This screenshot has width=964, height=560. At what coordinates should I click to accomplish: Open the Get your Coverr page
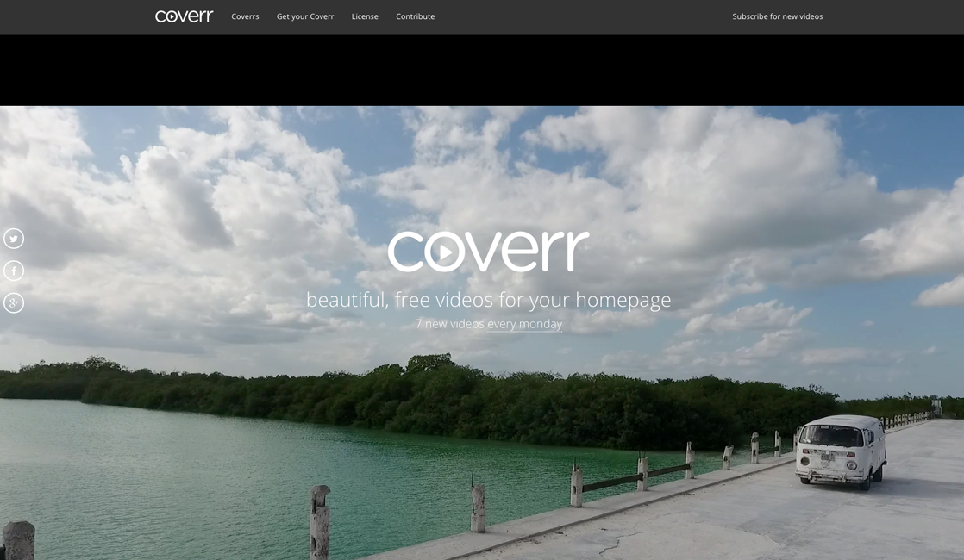pos(305,16)
